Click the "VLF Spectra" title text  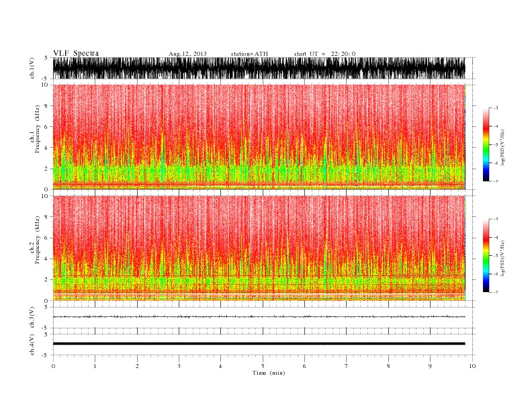[x=76, y=53]
